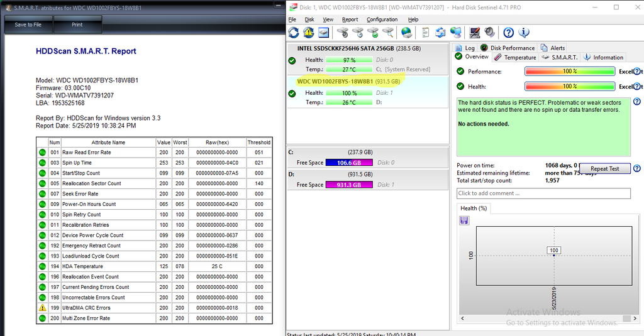Click the Print button in HDDScan

pyautogui.click(x=77, y=24)
